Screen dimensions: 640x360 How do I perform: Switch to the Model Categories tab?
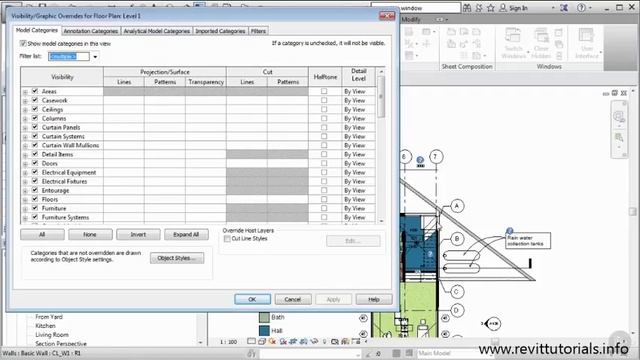click(37, 30)
